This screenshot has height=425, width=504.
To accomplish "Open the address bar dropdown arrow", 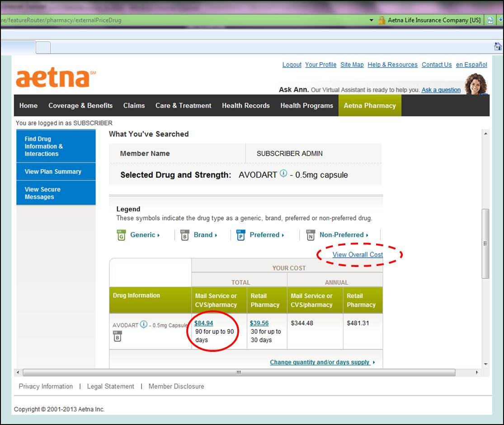I will (371, 20).
